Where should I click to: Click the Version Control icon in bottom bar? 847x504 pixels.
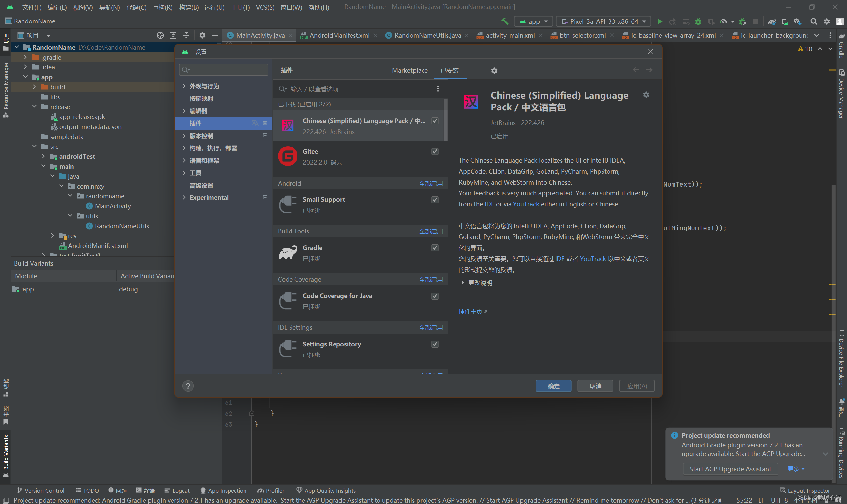[x=20, y=490]
